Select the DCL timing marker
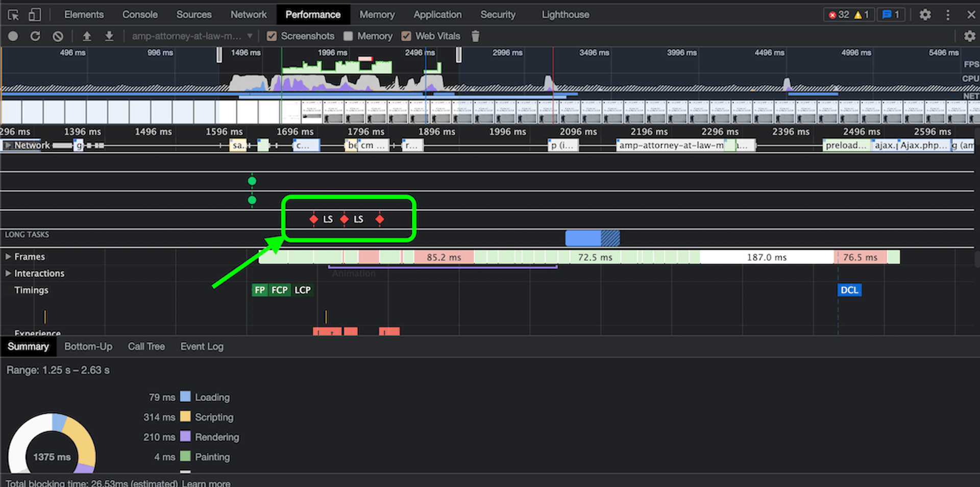Screen dimensions: 980x487 pos(849,290)
